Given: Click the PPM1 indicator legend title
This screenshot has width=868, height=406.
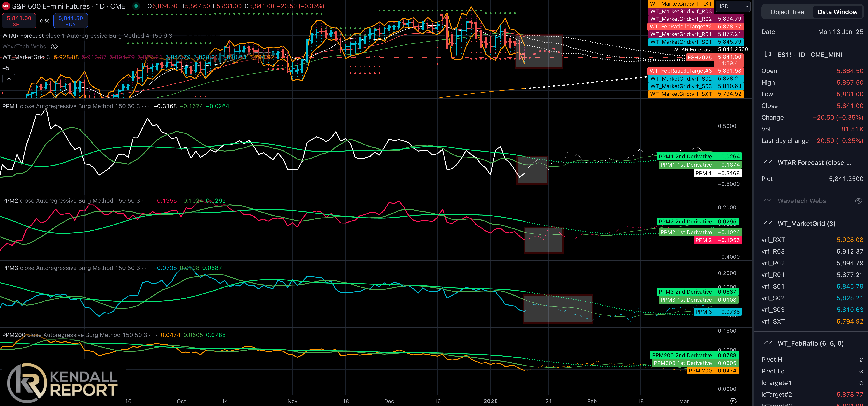Looking at the screenshot, I should tap(10, 106).
